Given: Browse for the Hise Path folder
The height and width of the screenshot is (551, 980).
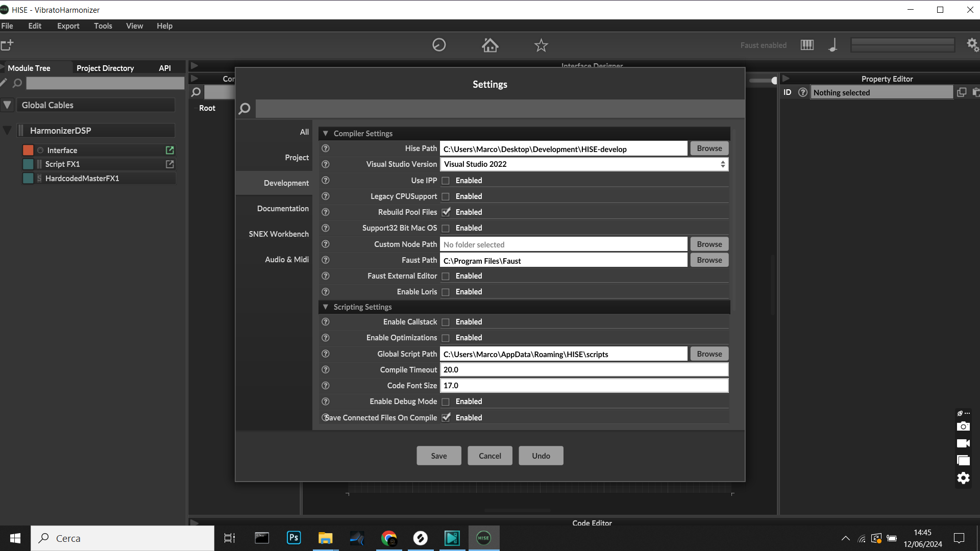Looking at the screenshot, I should click(x=709, y=148).
